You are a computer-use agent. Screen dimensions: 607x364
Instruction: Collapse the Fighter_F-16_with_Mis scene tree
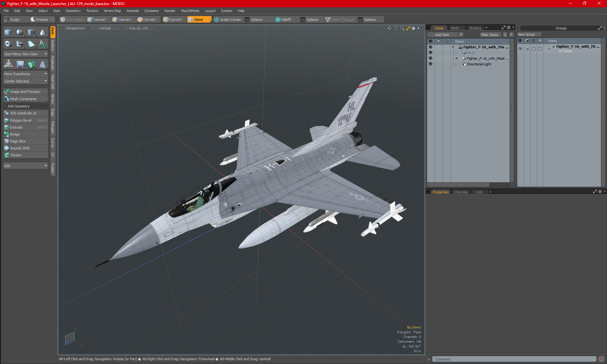coord(453,47)
